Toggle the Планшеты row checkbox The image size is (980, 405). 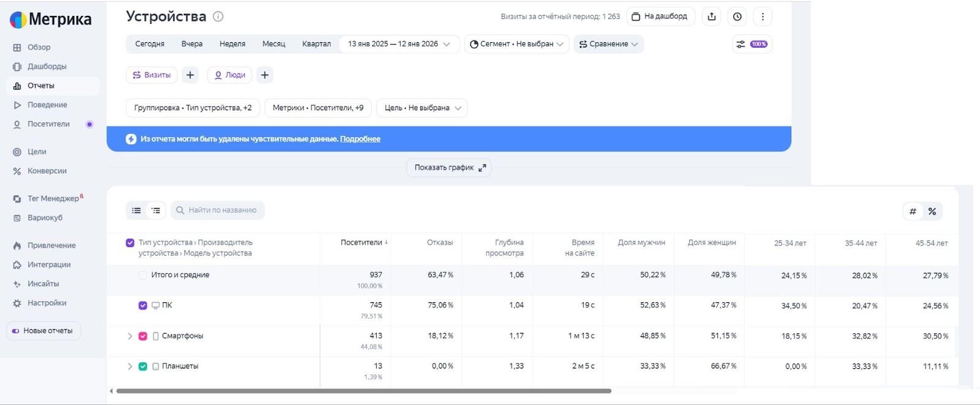coord(143,366)
